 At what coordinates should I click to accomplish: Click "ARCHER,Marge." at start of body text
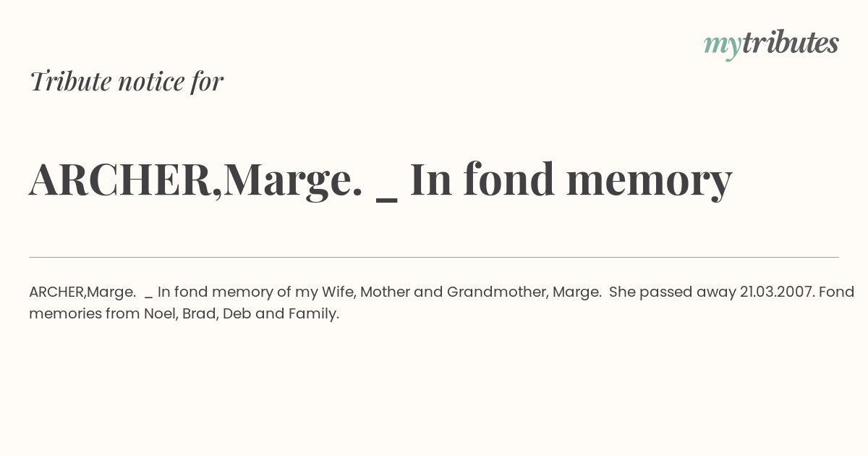[x=82, y=292]
